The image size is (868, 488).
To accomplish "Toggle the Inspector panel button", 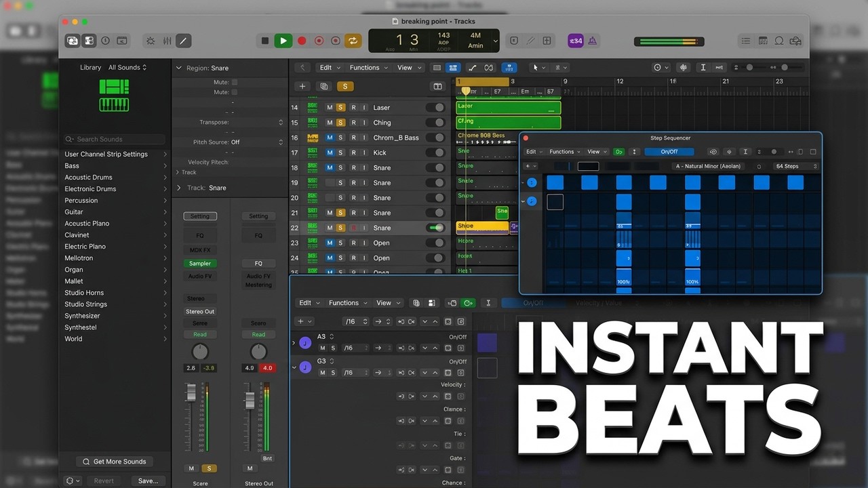I will click(89, 41).
